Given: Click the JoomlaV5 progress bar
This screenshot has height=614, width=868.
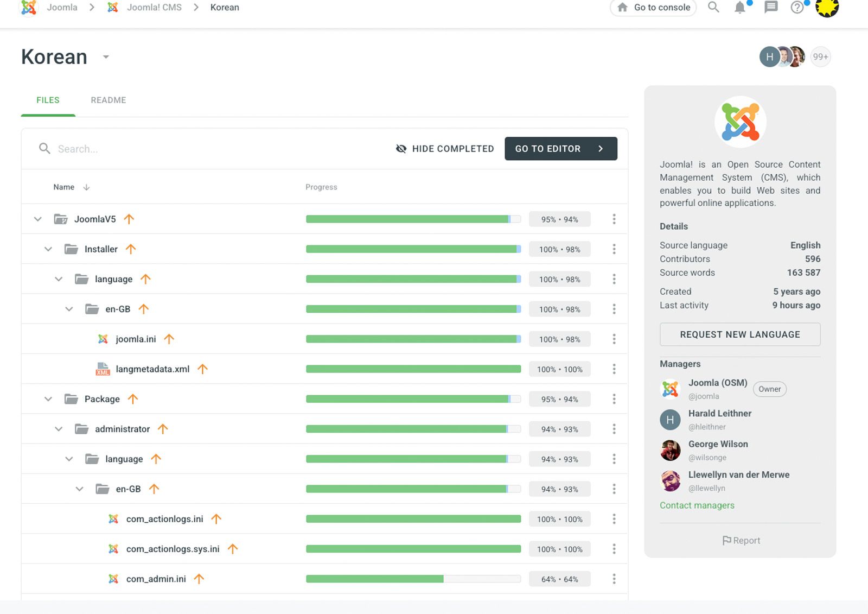Looking at the screenshot, I should click(x=413, y=219).
